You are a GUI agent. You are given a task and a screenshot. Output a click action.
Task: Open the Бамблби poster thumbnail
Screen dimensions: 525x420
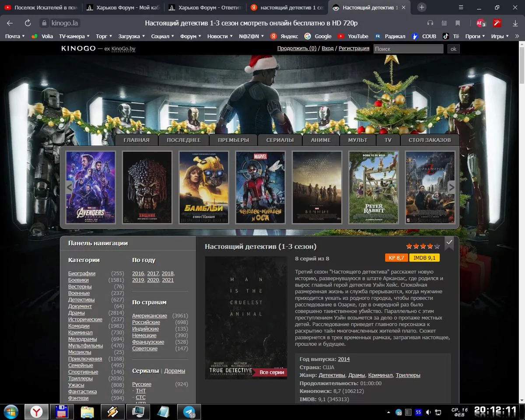pyautogui.click(x=204, y=187)
